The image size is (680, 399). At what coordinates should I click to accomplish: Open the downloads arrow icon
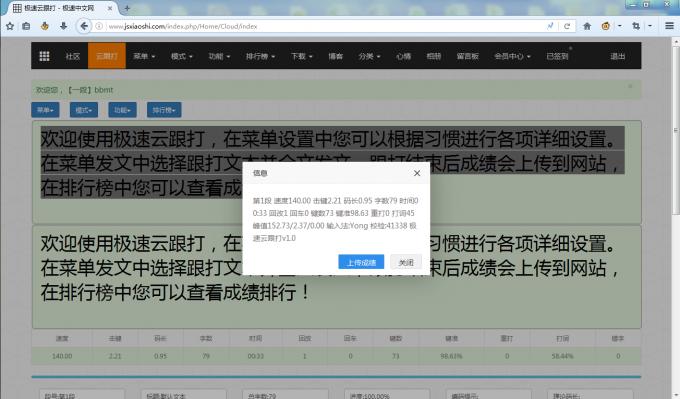click(x=63, y=26)
